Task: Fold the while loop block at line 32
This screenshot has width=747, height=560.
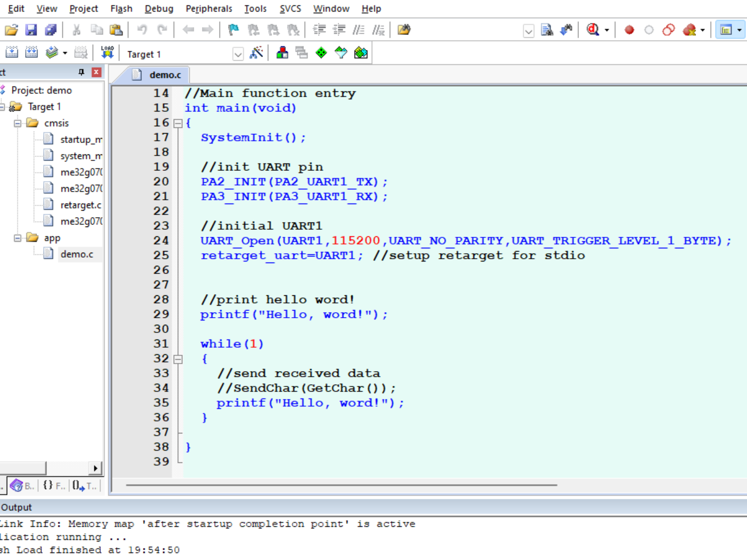Action: [x=178, y=359]
